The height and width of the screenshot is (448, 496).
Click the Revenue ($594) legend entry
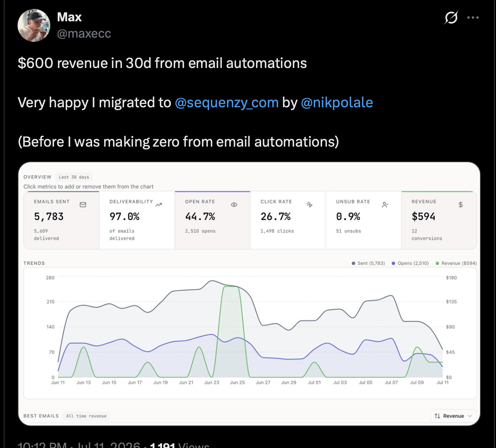click(456, 263)
